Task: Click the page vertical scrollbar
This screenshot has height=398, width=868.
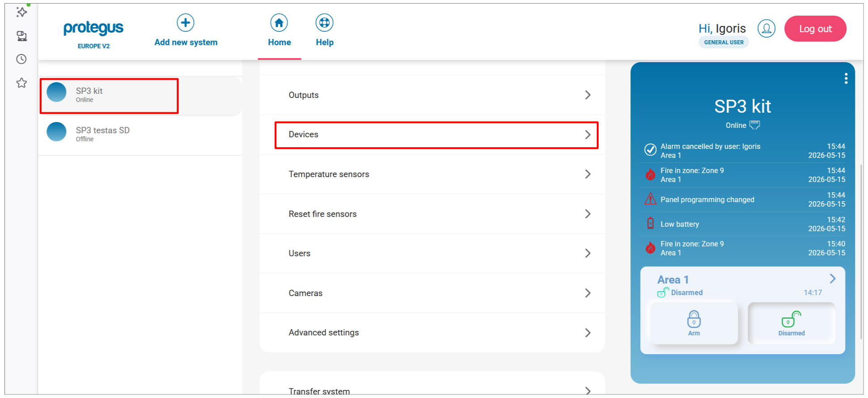Action: pyautogui.click(x=861, y=253)
